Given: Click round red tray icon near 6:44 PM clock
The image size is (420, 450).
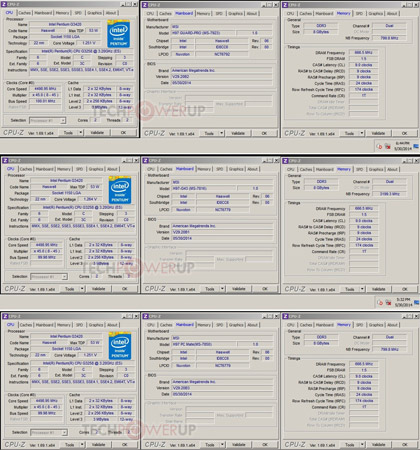Looking at the screenshot, I should tap(379, 146).
